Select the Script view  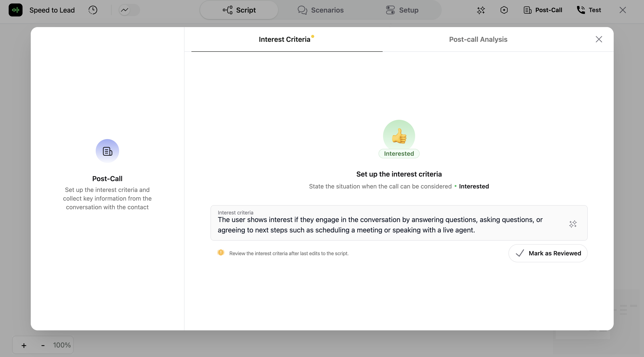coord(238,10)
